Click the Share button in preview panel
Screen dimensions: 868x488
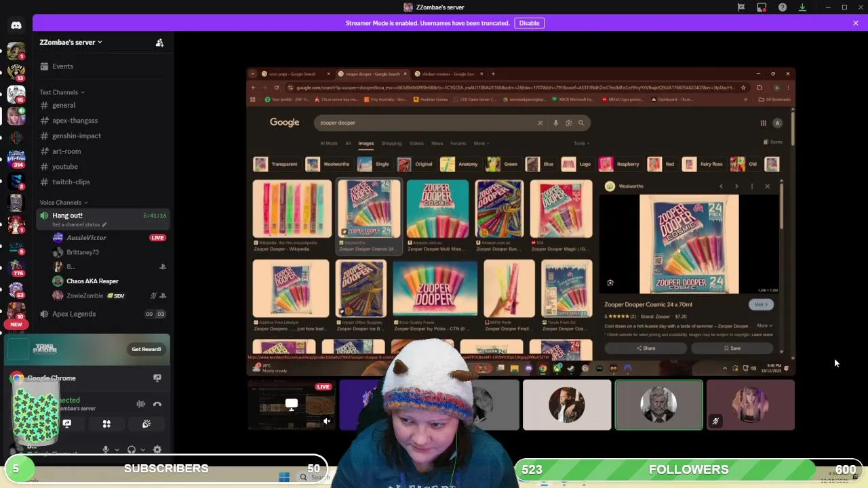pyautogui.click(x=646, y=348)
